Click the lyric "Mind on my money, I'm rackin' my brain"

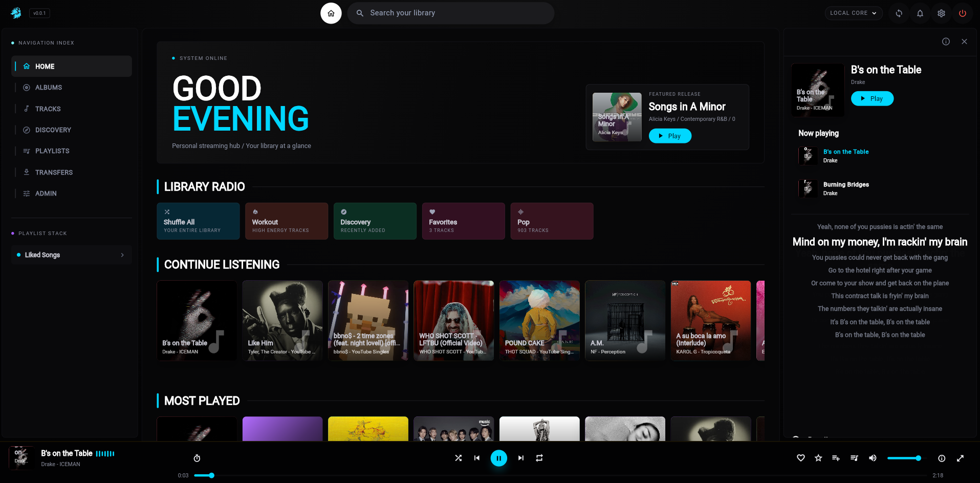pyautogui.click(x=880, y=242)
